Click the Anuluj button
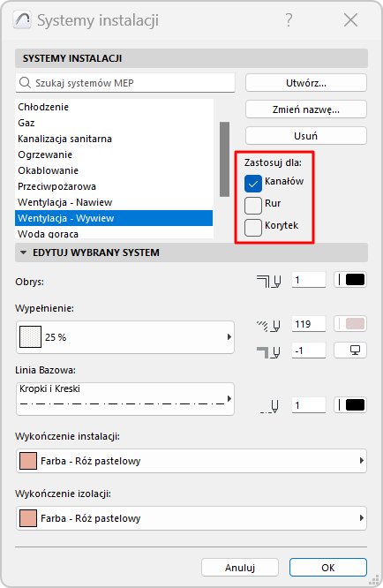 [x=240, y=568]
